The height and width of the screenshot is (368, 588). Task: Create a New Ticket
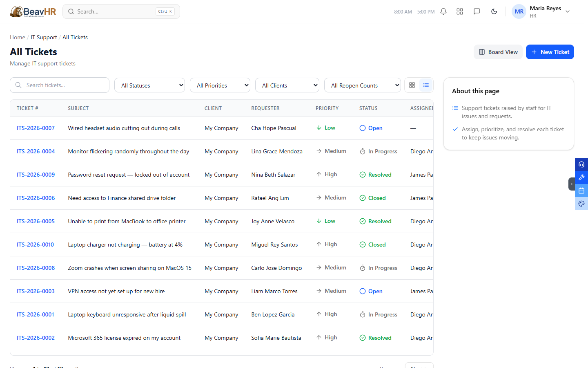[550, 52]
